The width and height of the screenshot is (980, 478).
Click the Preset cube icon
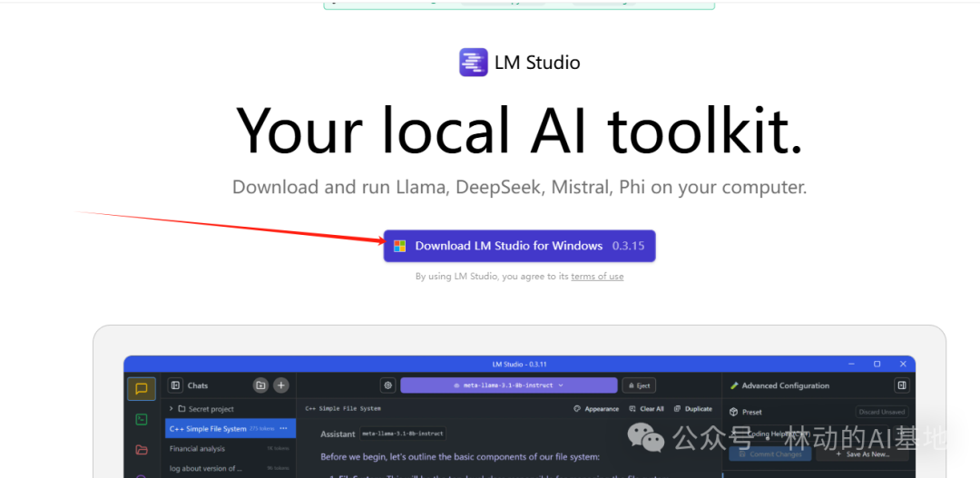(x=734, y=413)
